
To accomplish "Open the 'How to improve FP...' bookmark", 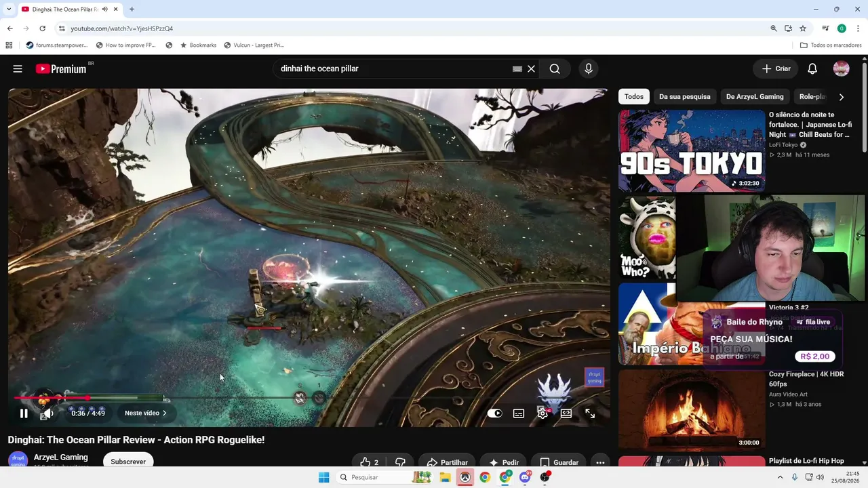I will [x=126, y=45].
